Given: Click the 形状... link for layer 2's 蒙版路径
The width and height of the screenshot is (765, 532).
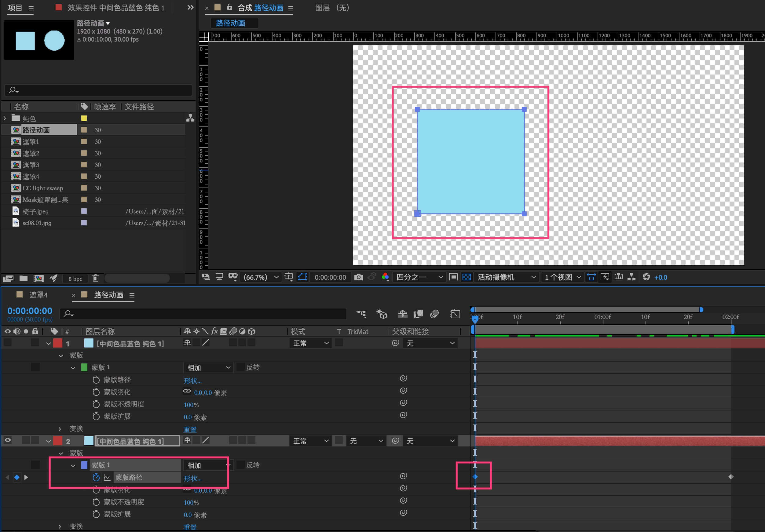Looking at the screenshot, I should click(192, 478).
